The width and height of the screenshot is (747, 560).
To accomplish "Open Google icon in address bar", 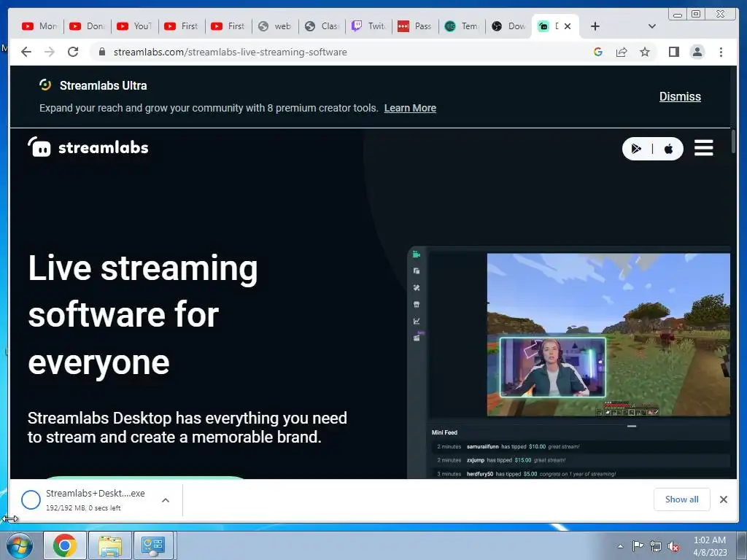I will [598, 52].
